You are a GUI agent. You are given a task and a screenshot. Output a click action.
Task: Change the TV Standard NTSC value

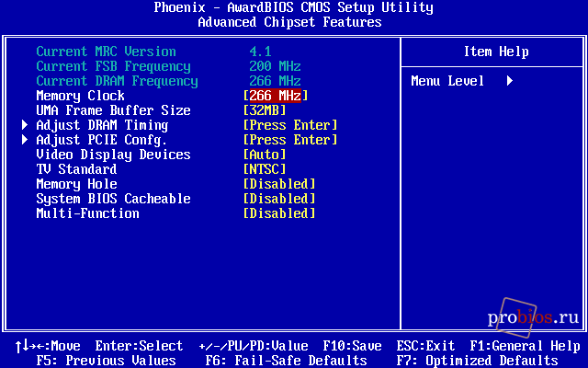(265, 169)
